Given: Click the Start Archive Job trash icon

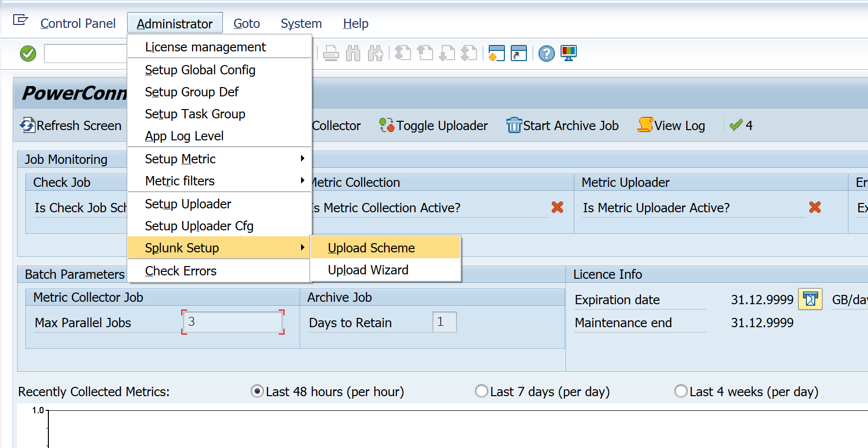Looking at the screenshot, I should coord(514,126).
